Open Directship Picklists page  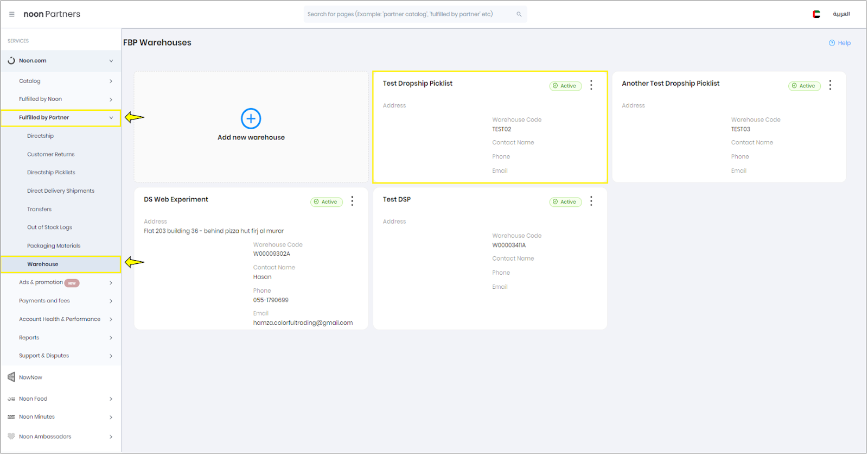coord(52,173)
